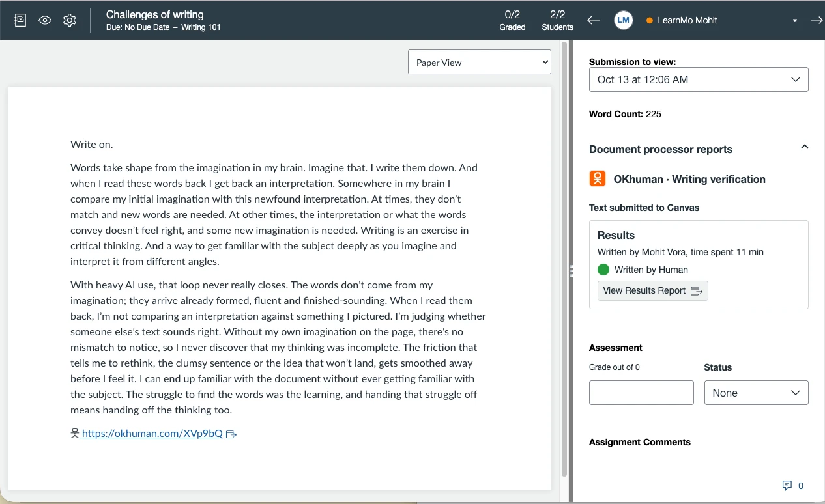Open the okhuman.com/XVp9bQ link
The width and height of the screenshot is (825, 504).
coord(152,433)
